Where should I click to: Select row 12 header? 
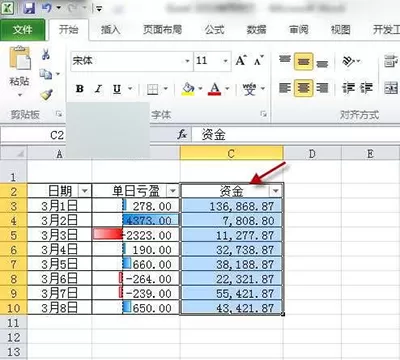pos(13,337)
